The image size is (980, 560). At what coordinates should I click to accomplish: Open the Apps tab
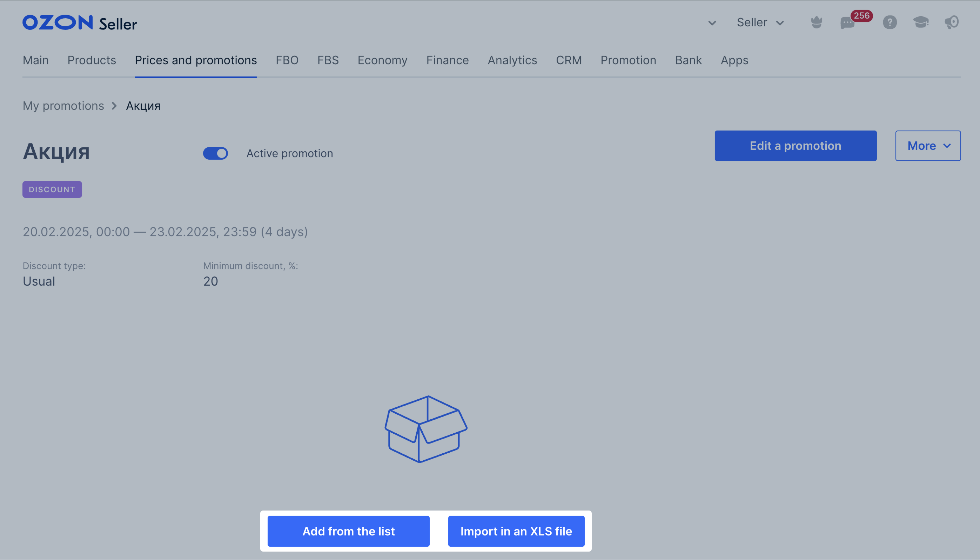point(734,60)
